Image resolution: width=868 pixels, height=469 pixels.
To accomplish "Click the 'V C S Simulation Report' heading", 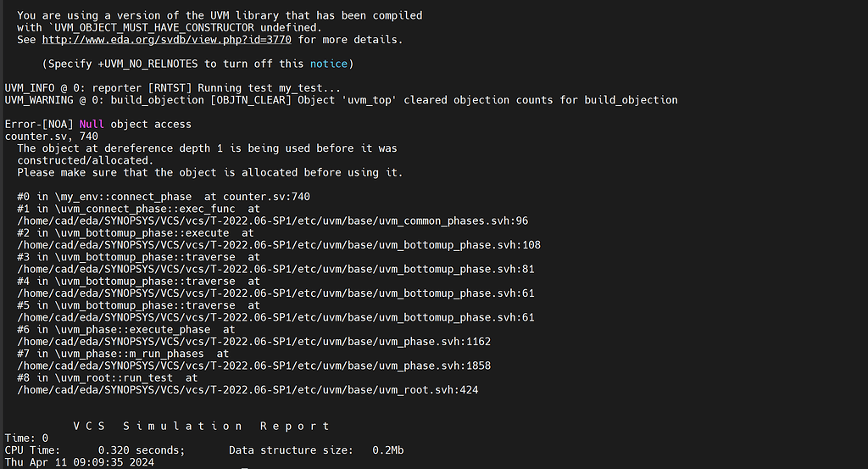I will [202, 426].
